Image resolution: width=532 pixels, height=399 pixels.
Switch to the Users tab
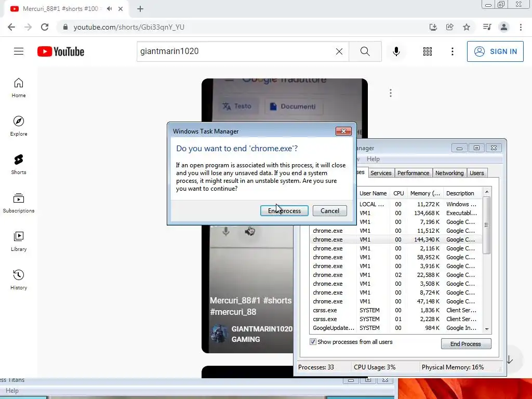(477, 173)
